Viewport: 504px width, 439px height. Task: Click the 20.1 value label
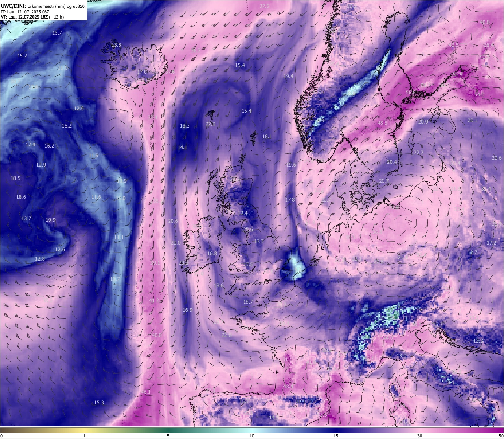(472, 120)
